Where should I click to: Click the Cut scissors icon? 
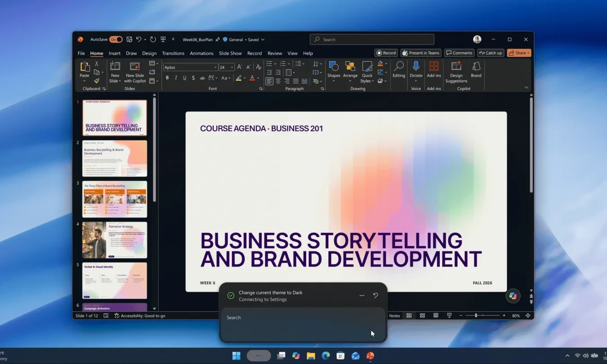tap(96, 64)
